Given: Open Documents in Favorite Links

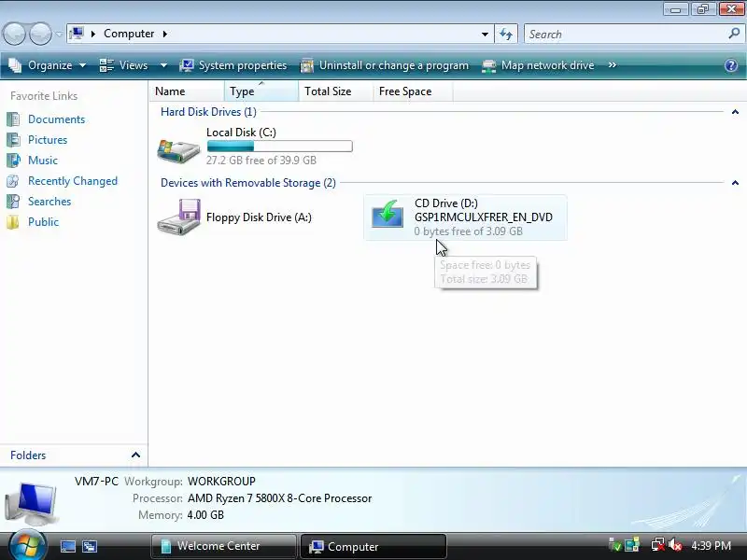Looking at the screenshot, I should [57, 119].
